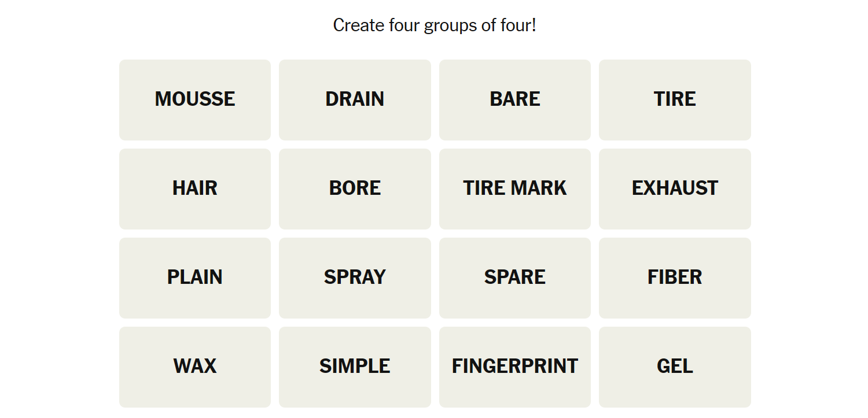Image resolution: width=868 pixels, height=418 pixels.
Task: Choose the TIRE tile
Action: (x=675, y=99)
